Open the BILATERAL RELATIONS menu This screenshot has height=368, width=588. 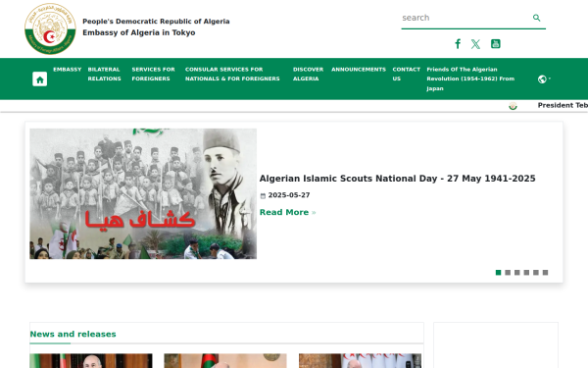point(104,74)
